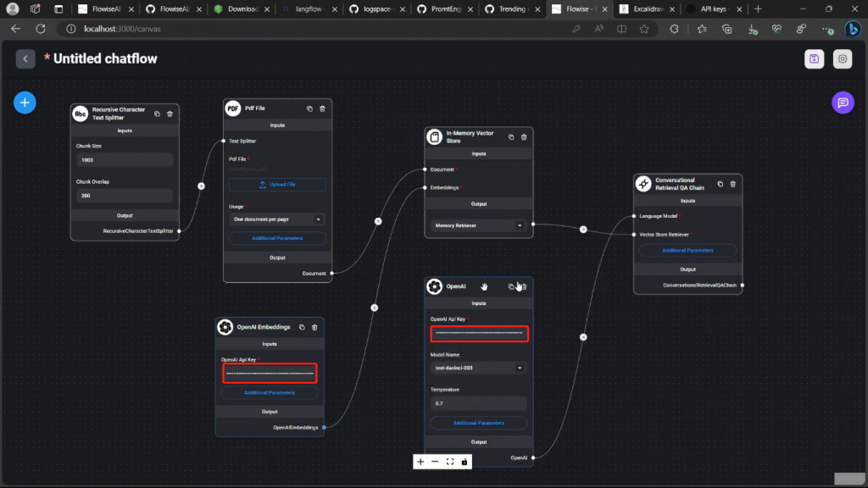
Task: Click Upload File button in Pdf File
Action: tap(277, 184)
